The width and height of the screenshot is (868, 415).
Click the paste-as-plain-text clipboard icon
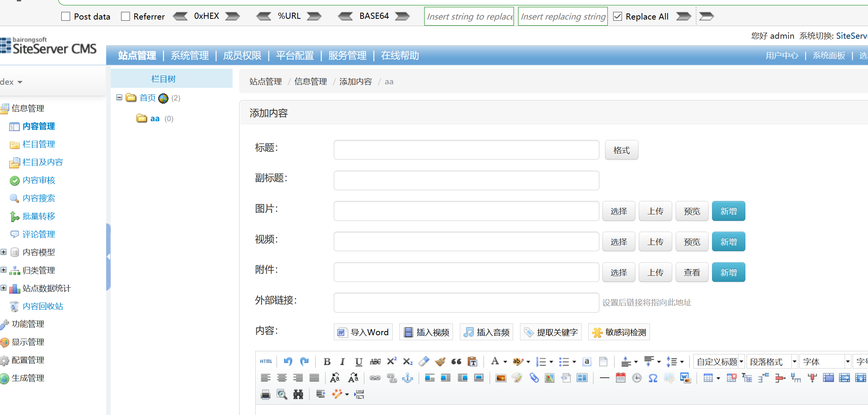473,361
